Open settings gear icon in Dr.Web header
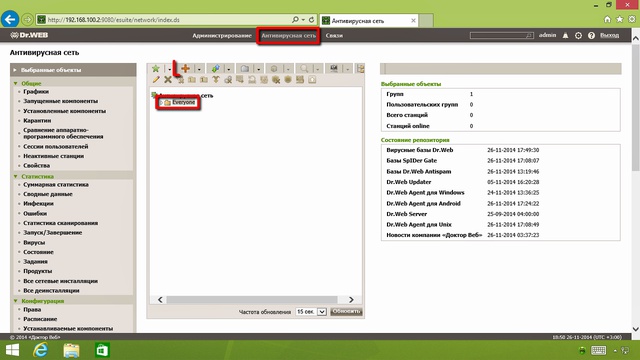 pyautogui.click(x=578, y=36)
